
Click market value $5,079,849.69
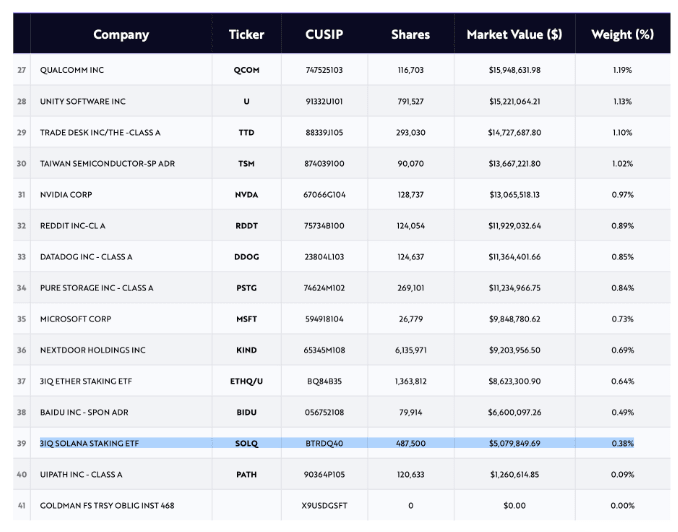(x=515, y=443)
